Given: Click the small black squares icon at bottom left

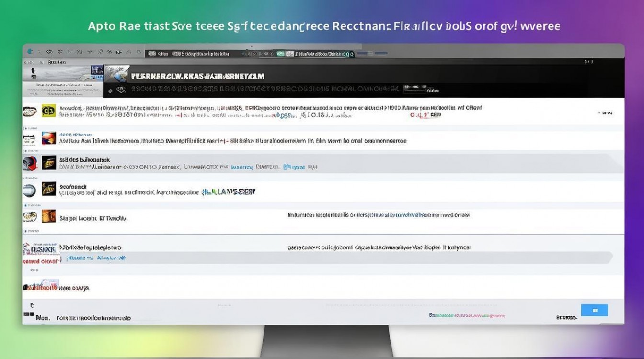Looking at the screenshot, I should [29, 316].
